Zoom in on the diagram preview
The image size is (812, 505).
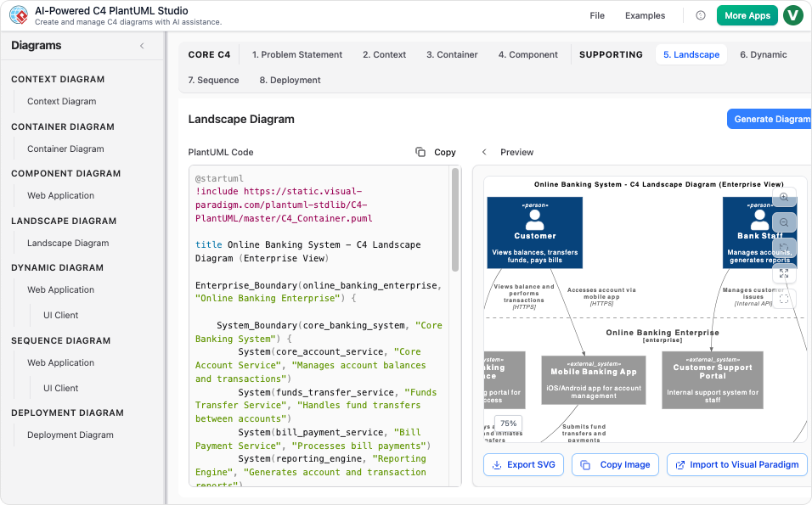tap(784, 198)
